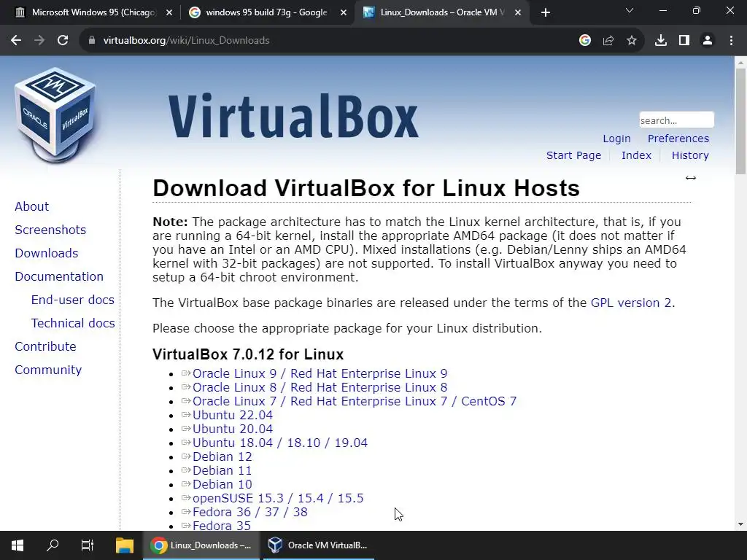Open the Preferences link
Image resolution: width=747 pixels, height=560 pixels.
click(x=678, y=139)
